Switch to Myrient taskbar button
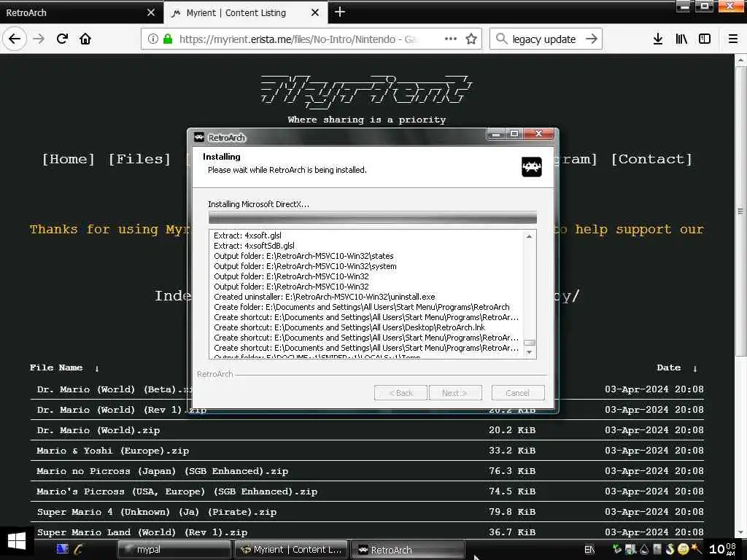Image resolution: width=747 pixels, height=560 pixels. [291, 550]
